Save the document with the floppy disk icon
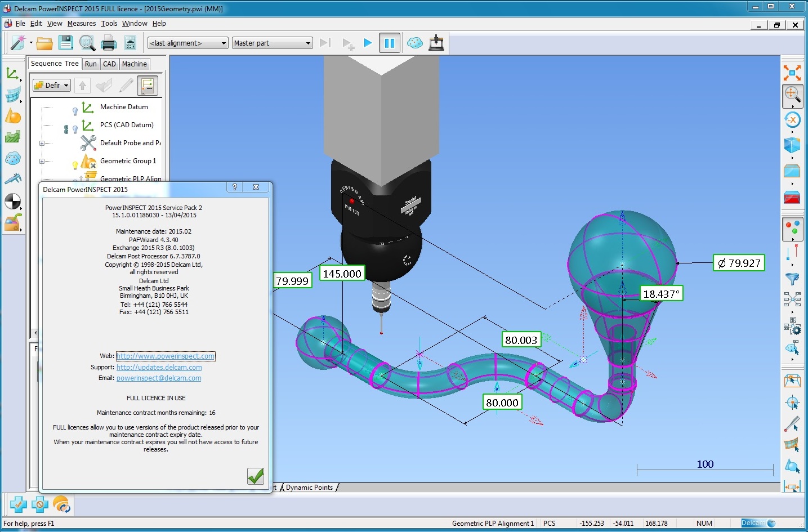Screen dimensions: 808x532 [66, 43]
